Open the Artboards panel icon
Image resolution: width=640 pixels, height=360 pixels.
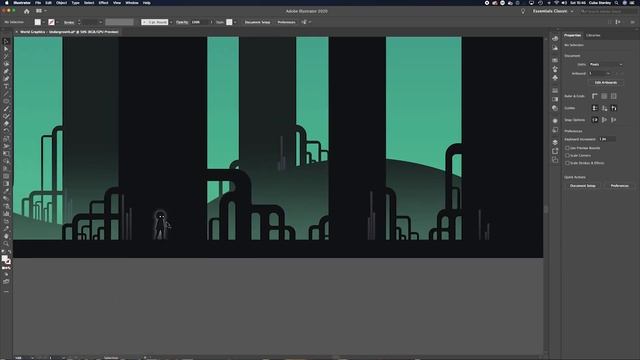click(555, 160)
